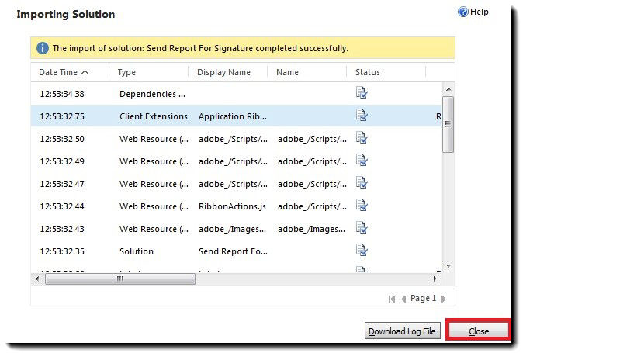Open the Help link
This screenshot has height=353, width=644.
click(480, 12)
